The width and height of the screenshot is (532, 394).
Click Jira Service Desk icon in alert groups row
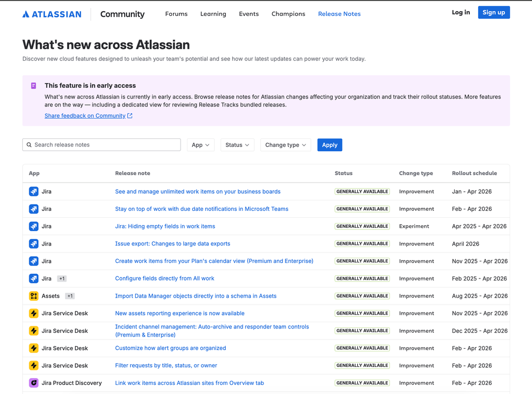point(34,348)
